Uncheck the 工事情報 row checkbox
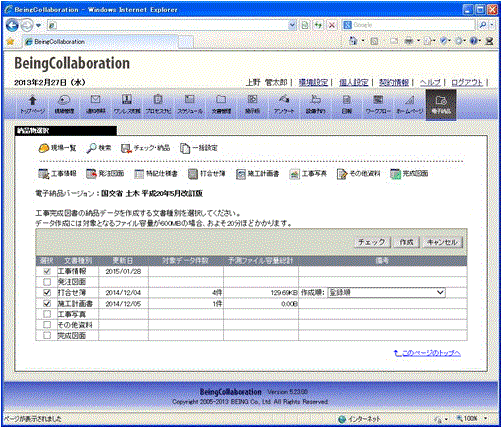The width and height of the screenshot is (502, 428). 47,271
